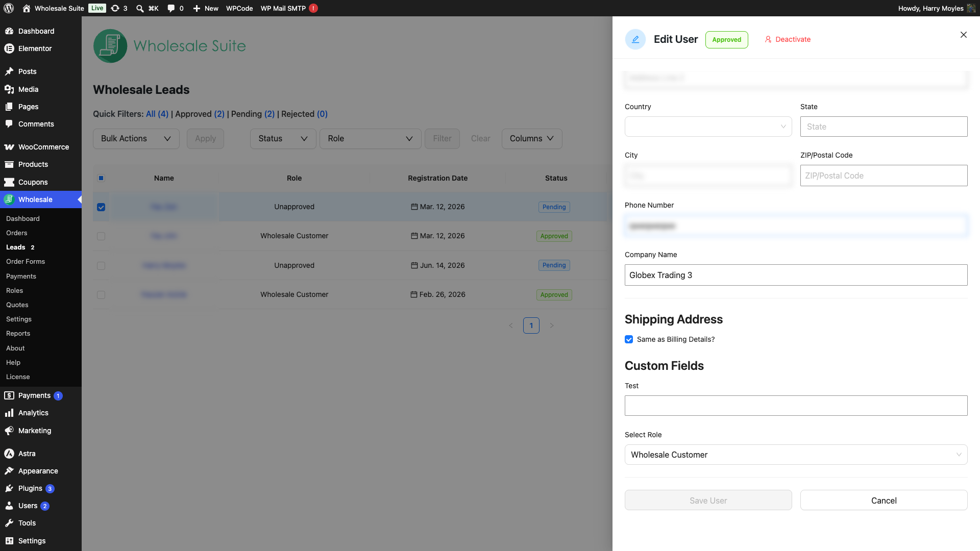Click the WP Mail SMTP alert badge
980x551 pixels.
click(313, 8)
